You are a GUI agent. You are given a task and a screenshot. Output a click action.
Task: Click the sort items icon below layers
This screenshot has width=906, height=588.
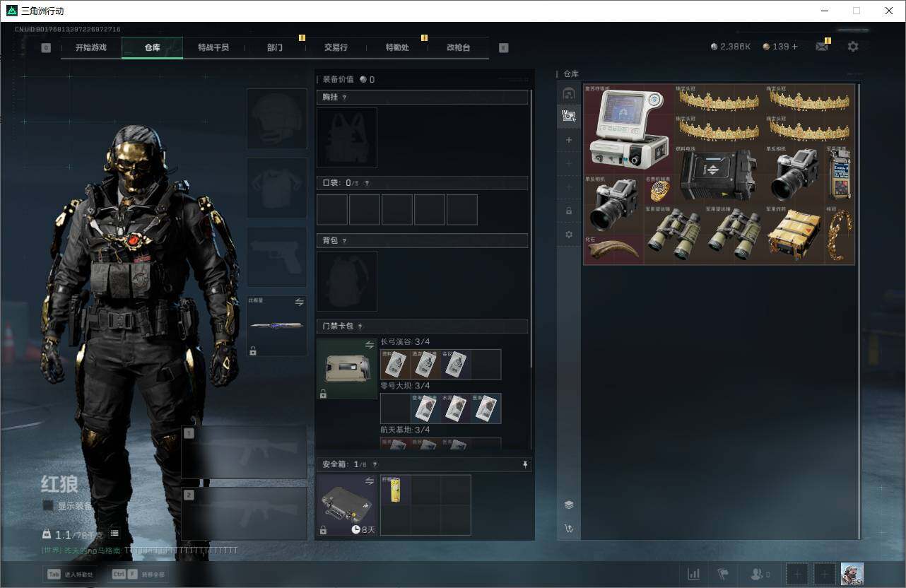(569, 528)
